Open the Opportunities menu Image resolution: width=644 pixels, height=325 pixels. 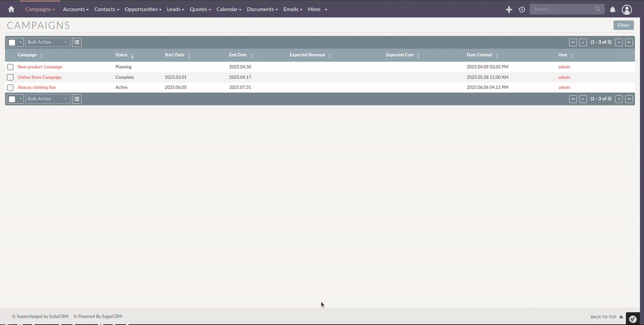pos(143,9)
